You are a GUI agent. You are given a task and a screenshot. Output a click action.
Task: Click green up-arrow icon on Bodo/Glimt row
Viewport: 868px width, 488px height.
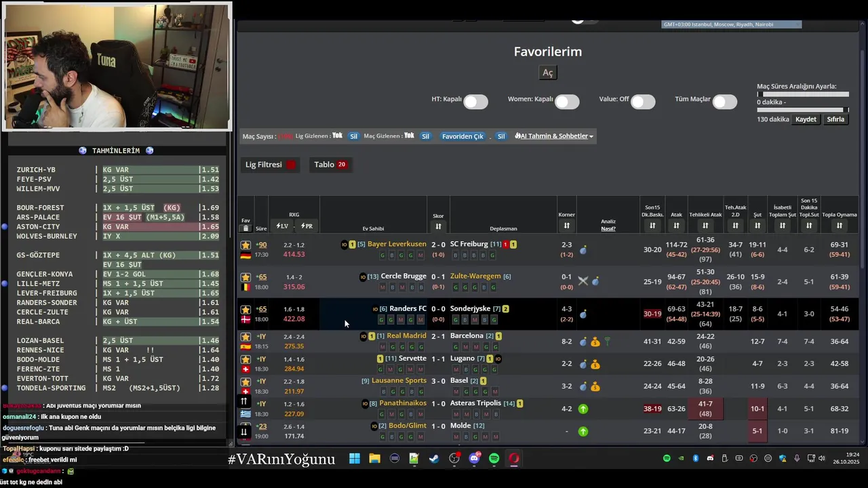pos(583,431)
